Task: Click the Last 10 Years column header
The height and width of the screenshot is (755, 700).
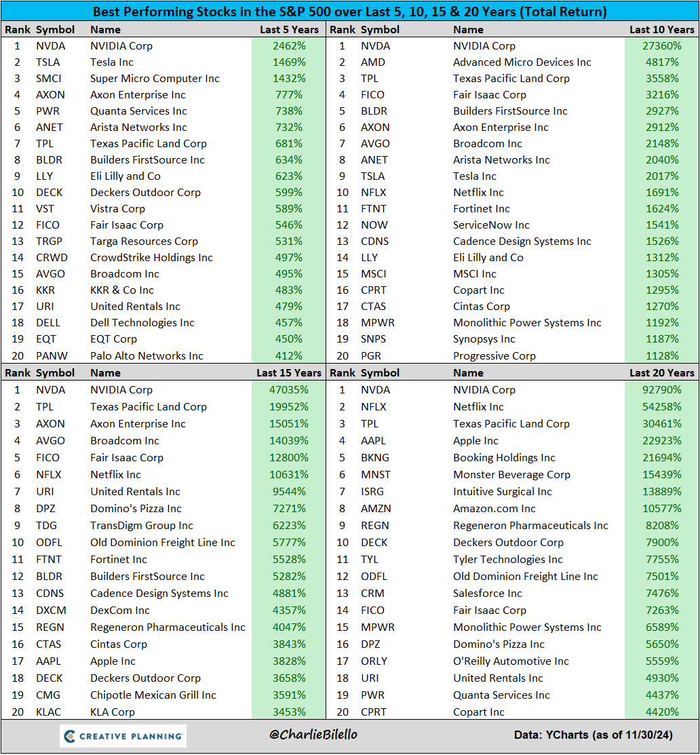Action: (662, 30)
